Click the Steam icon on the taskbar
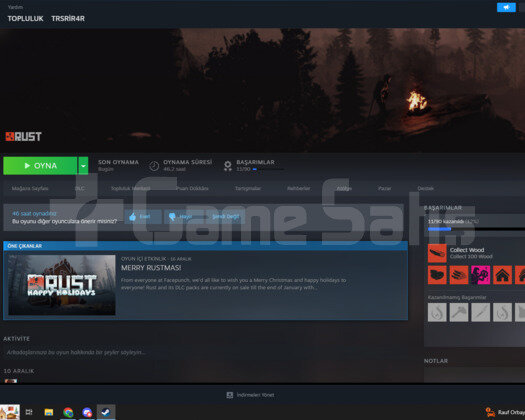525x420 pixels. coord(106,412)
